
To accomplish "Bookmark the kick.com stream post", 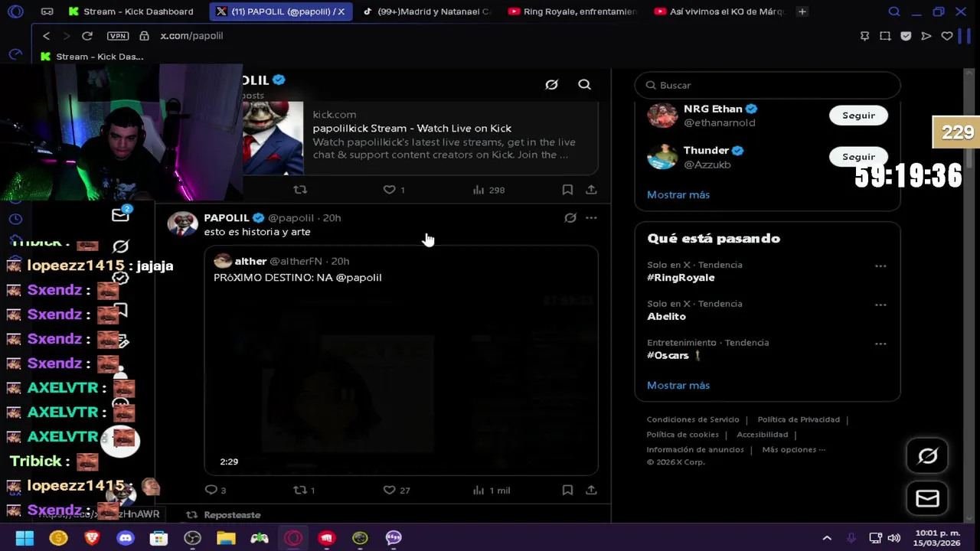I will 567,189.
